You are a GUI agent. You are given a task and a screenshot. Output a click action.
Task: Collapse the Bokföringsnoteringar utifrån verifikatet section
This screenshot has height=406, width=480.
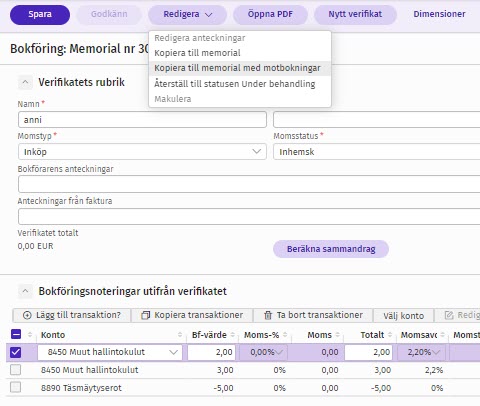(x=25, y=291)
